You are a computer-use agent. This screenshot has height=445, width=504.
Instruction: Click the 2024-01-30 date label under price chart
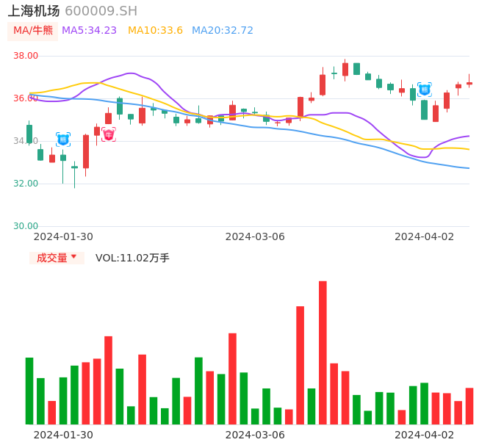click(x=63, y=236)
